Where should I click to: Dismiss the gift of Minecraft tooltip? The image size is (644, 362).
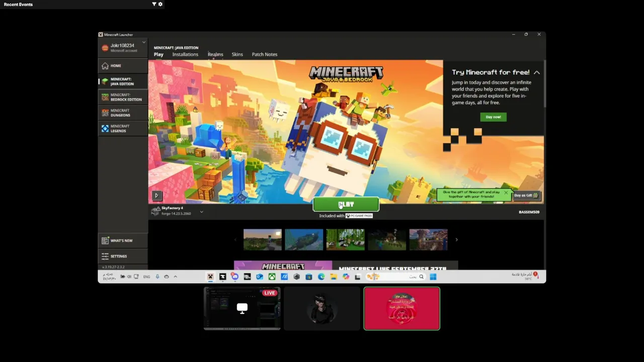tap(506, 193)
